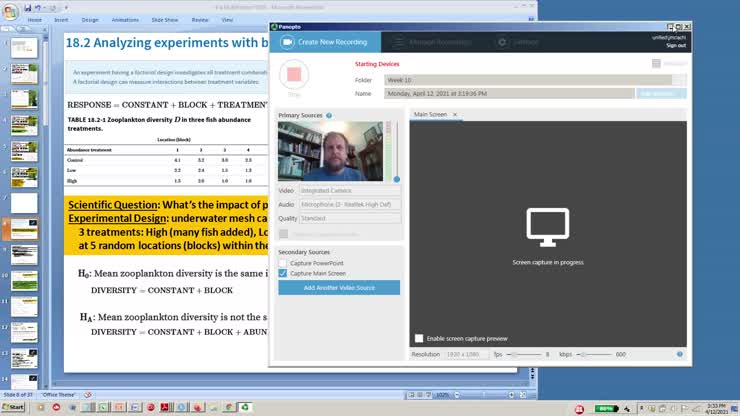The image size is (740, 416).
Task: Click the spell check icon in PowerPoint status bar
Action: [x=88, y=395]
